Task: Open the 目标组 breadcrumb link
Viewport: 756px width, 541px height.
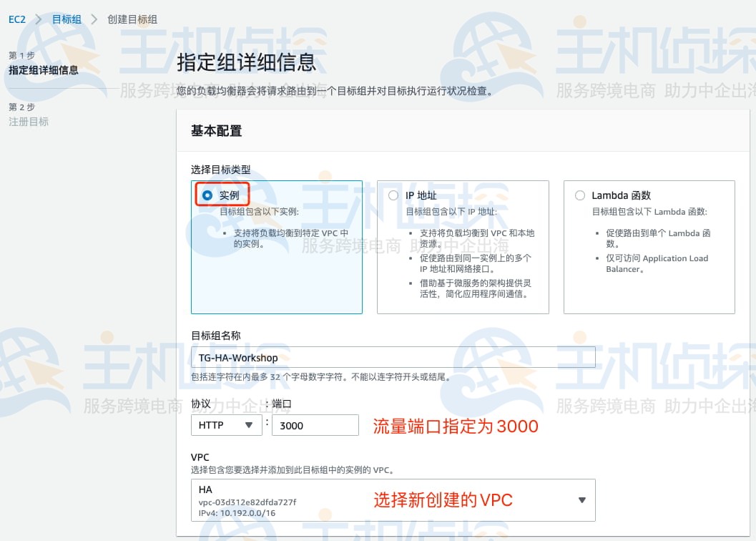Action: [x=67, y=19]
